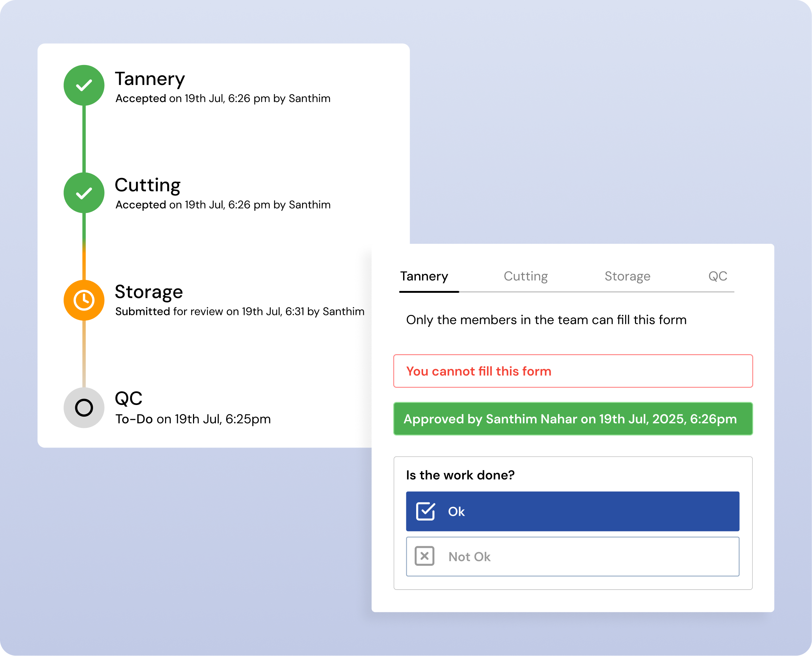The image size is (812, 656).
Task: Click the 'Is the work done?' question label
Action: (x=460, y=475)
